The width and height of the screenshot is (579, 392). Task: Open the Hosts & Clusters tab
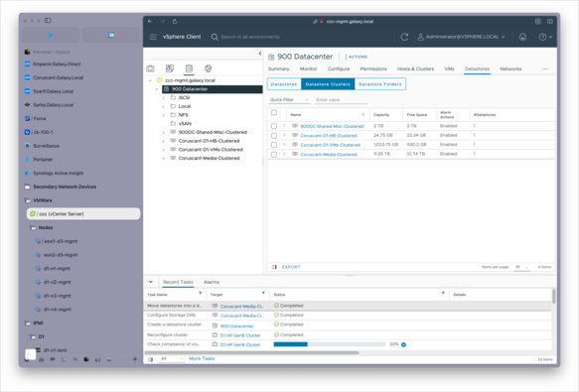[x=415, y=69]
